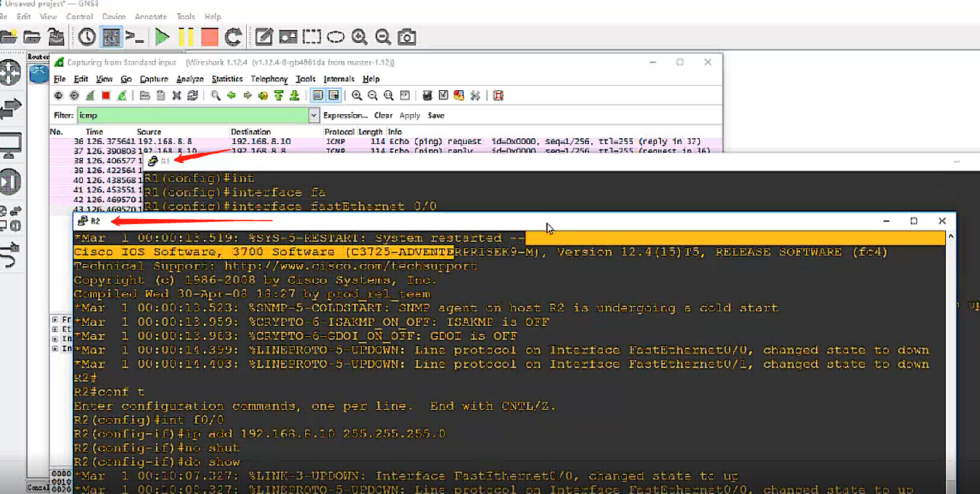Open Wireshark capture options icon
Screen dimensions: 980x494
pyautogui.click(x=74, y=95)
